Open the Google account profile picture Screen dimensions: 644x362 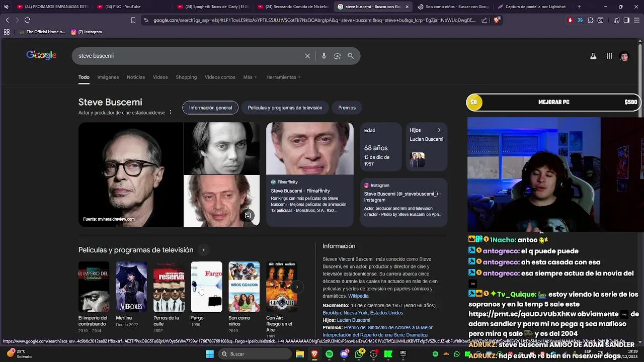pyautogui.click(x=624, y=56)
